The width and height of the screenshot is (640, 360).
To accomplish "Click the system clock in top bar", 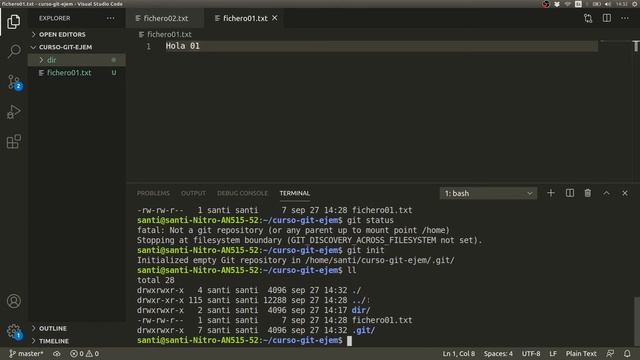I will [622, 4].
